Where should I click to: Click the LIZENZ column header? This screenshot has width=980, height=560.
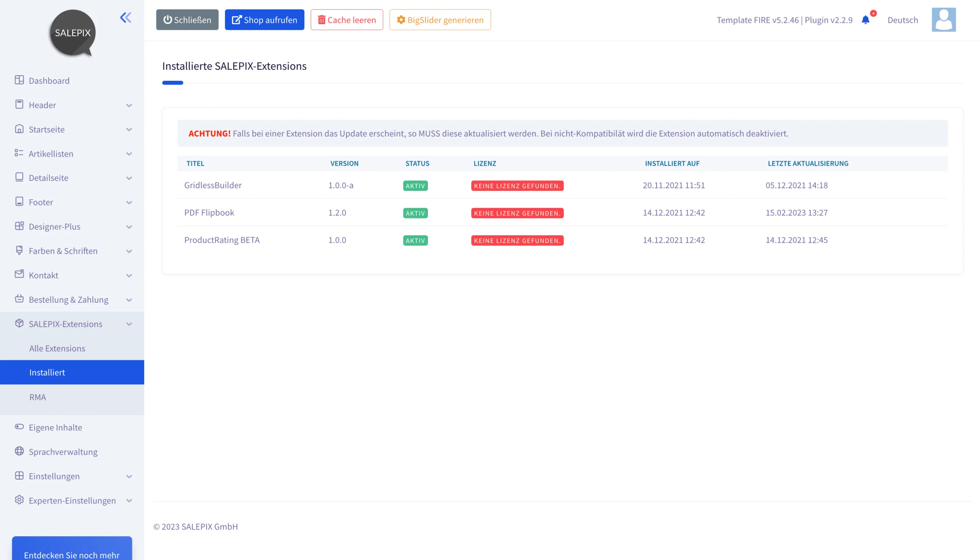(485, 163)
